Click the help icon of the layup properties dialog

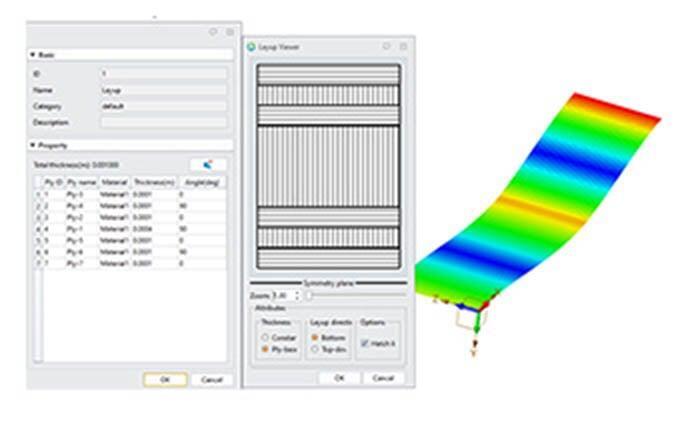pos(213,32)
